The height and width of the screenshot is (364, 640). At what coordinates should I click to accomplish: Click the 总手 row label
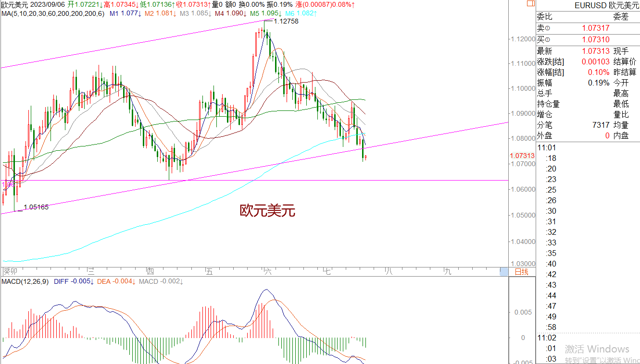(x=545, y=93)
